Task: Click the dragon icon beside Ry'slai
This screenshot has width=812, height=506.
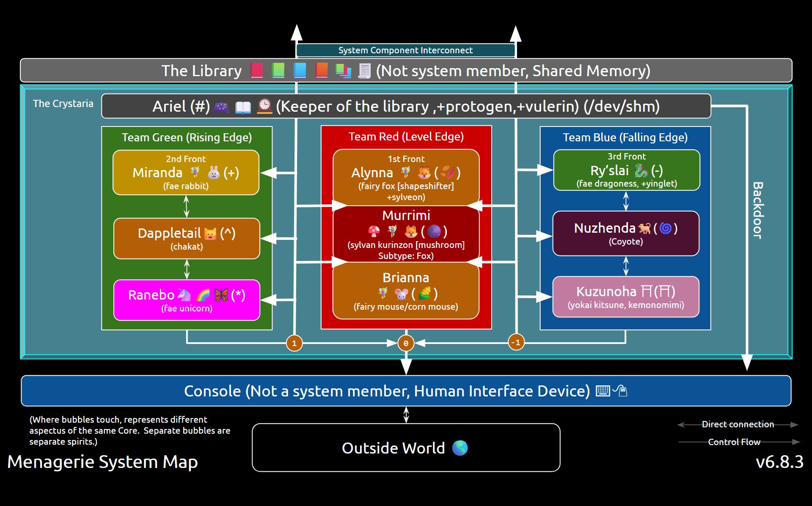Action: tap(641, 170)
